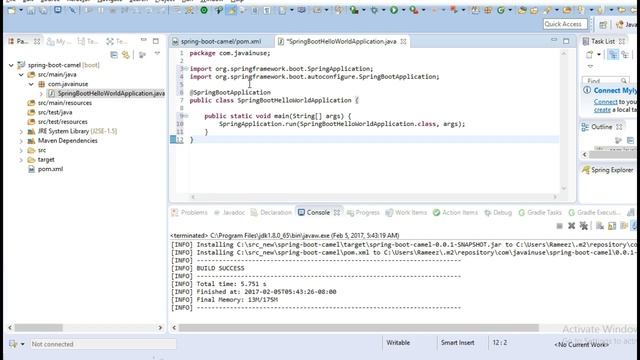Viewport: 640px width, 360px height.
Task: Collapse All in Package Explorer toolbar
Action: [x=114, y=55]
